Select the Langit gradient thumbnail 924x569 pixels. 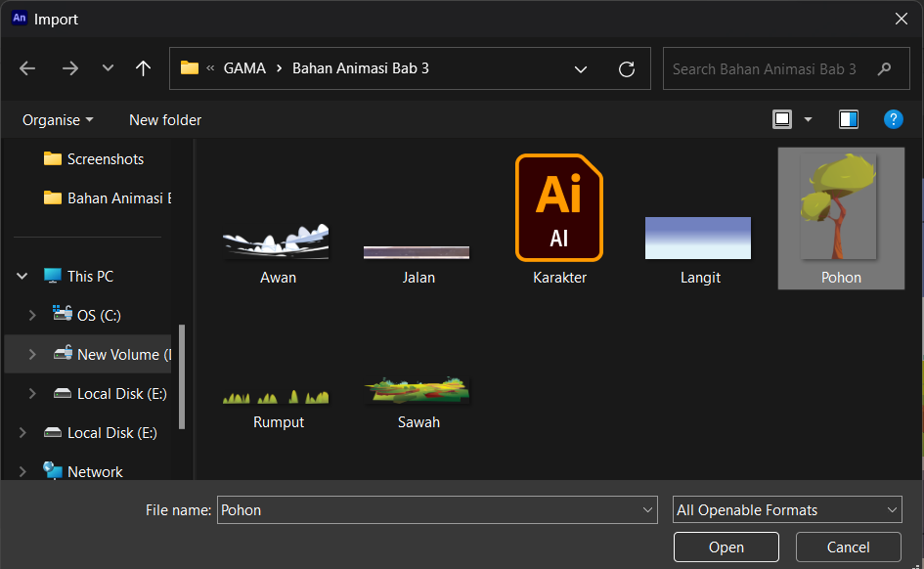[698, 238]
